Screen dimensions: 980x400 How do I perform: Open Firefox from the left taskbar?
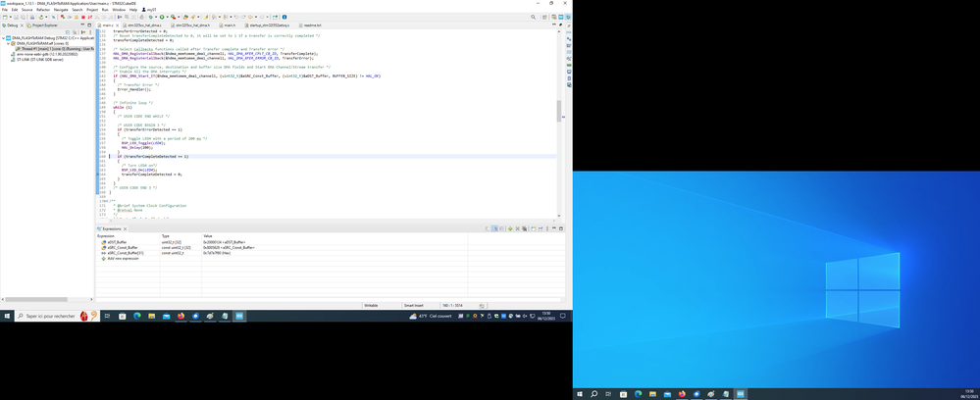click(x=181, y=317)
